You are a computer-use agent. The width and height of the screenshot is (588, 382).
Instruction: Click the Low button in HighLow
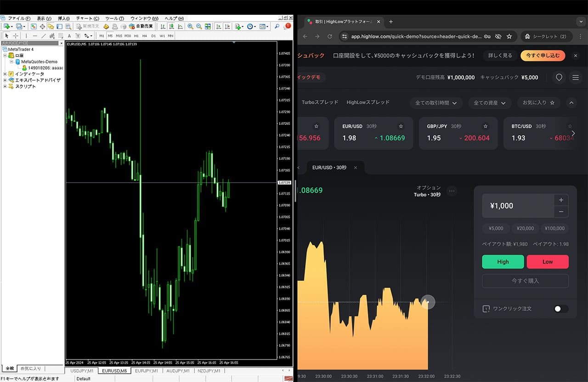tap(548, 262)
